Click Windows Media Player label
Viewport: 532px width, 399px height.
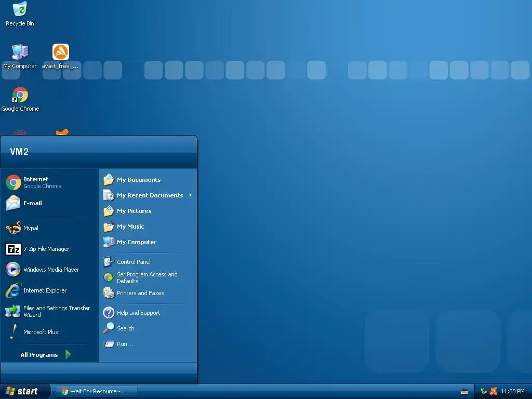pos(51,270)
